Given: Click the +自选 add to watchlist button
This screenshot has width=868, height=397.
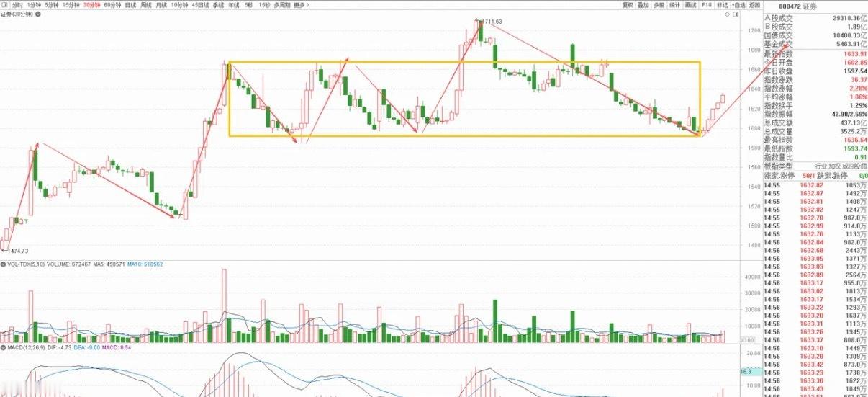Looking at the screenshot, I should click(739, 4).
